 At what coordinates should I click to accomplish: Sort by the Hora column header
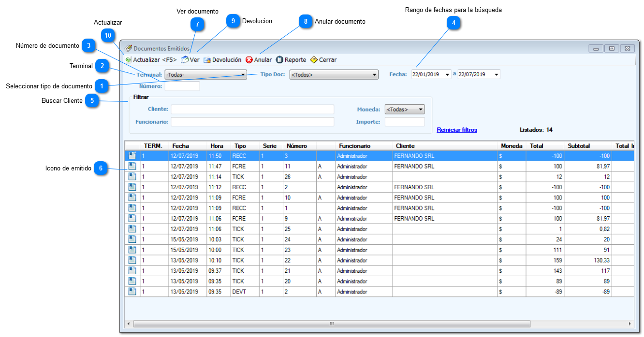pyautogui.click(x=219, y=146)
